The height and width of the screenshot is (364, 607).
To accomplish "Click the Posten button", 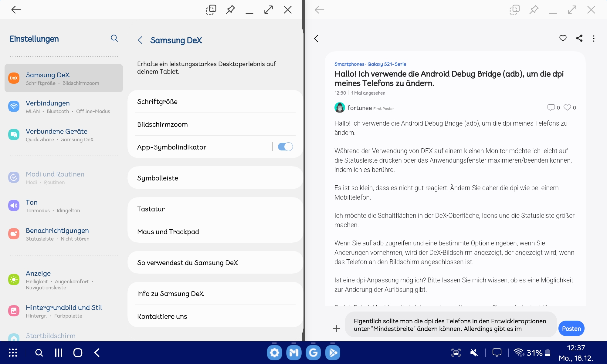I will [571, 328].
